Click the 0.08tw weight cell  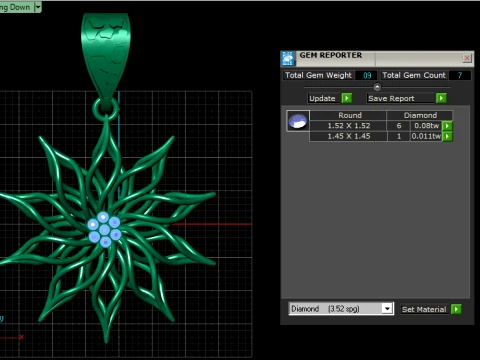(x=426, y=126)
